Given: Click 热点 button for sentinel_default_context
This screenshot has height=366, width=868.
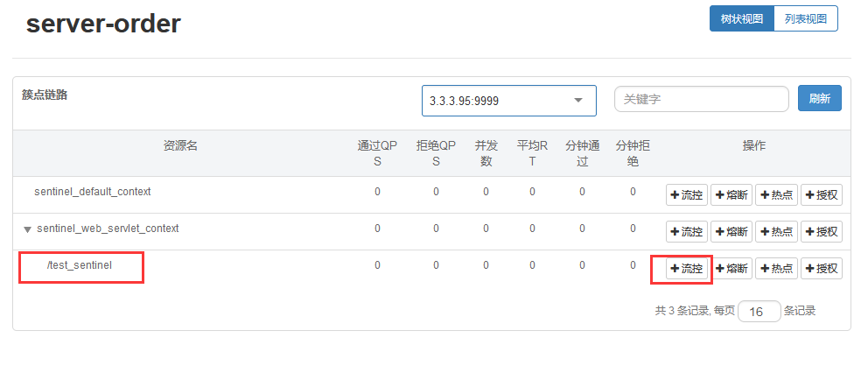Looking at the screenshot, I should click(x=776, y=195).
